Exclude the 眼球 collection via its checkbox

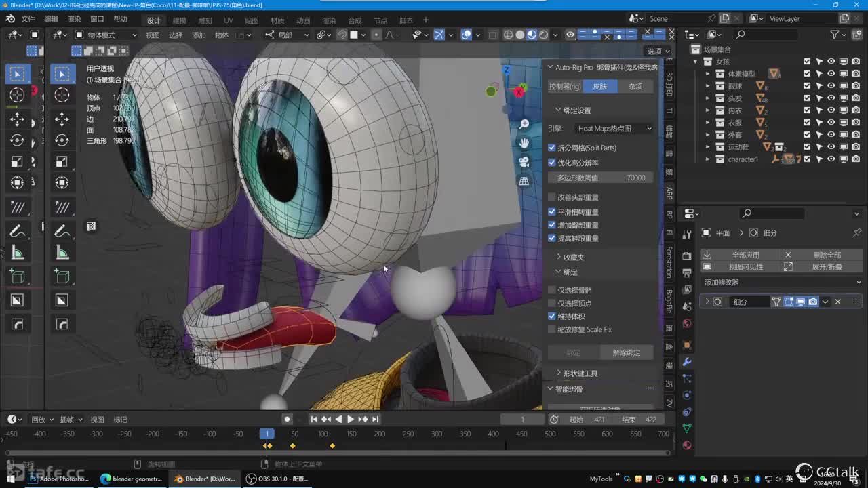click(x=807, y=86)
